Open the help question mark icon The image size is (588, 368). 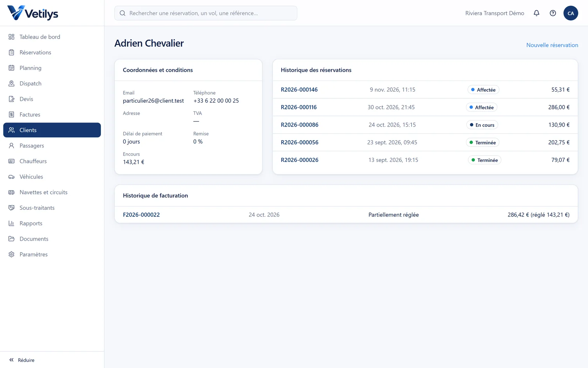click(x=553, y=13)
